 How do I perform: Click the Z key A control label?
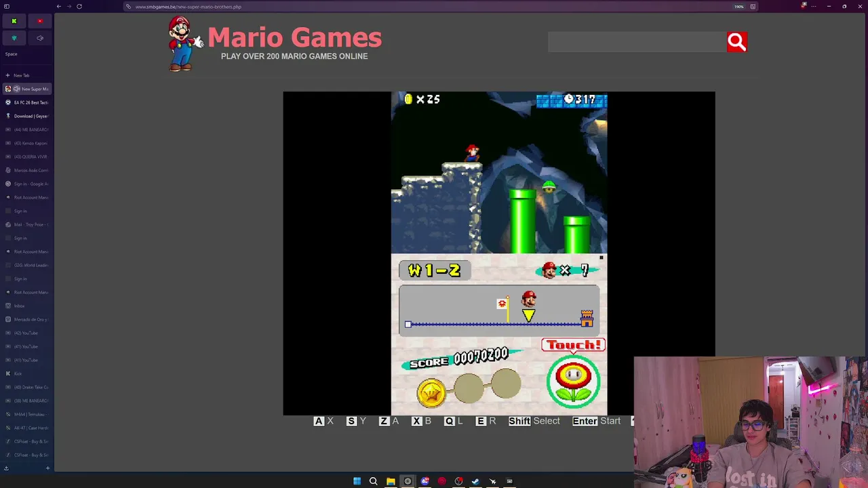pyautogui.click(x=389, y=421)
